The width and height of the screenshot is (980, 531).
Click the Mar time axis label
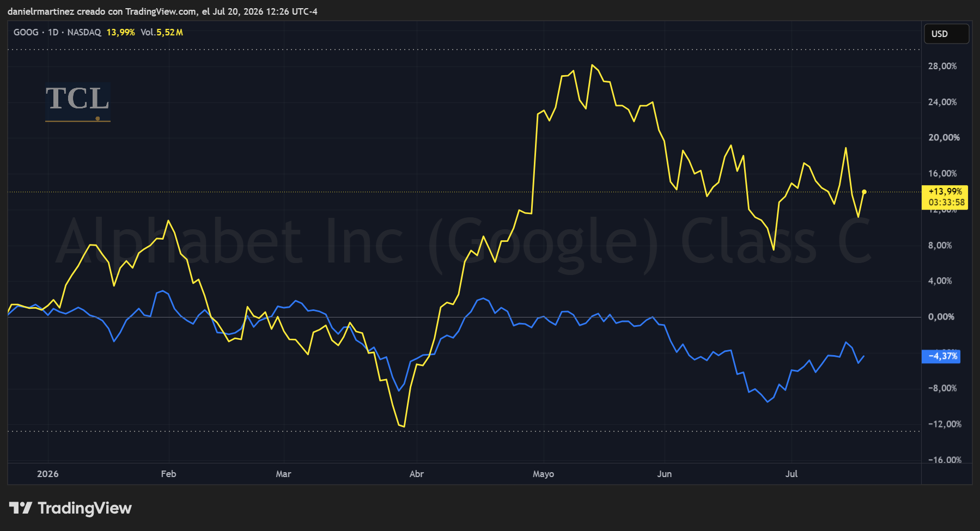pyautogui.click(x=283, y=474)
